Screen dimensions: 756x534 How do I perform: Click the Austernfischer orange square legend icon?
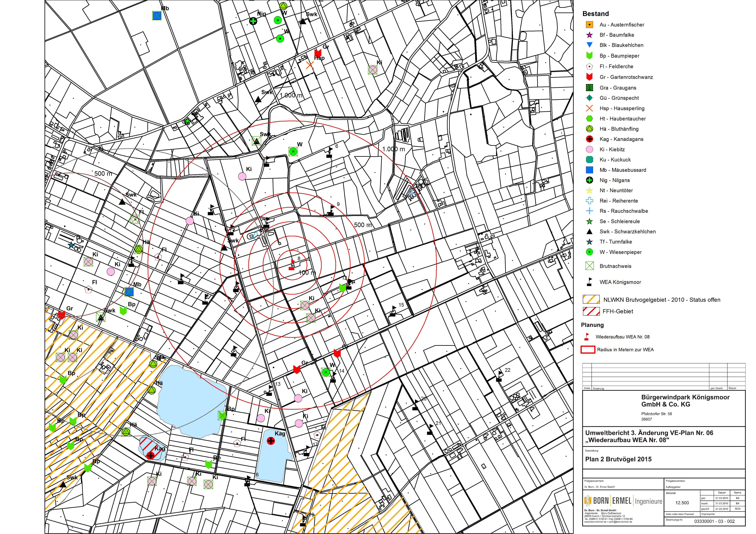click(x=589, y=25)
